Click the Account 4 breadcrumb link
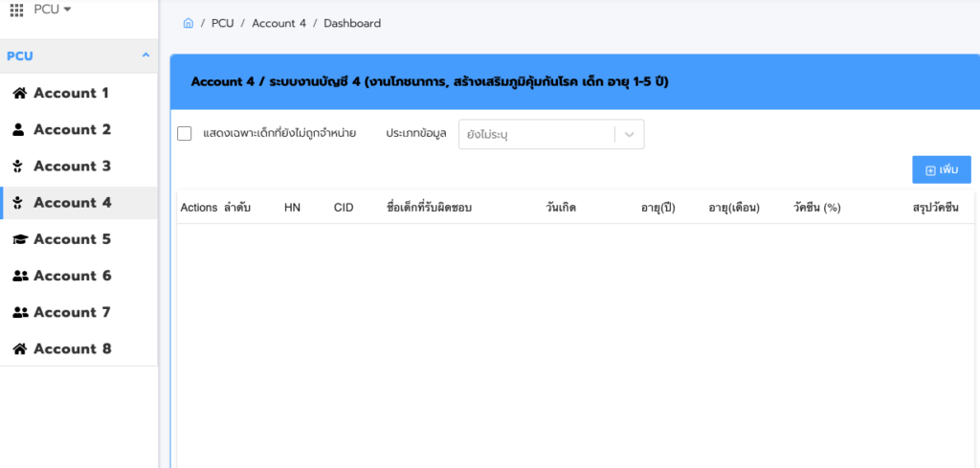Image resolution: width=980 pixels, height=468 pixels. click(278, 23)
